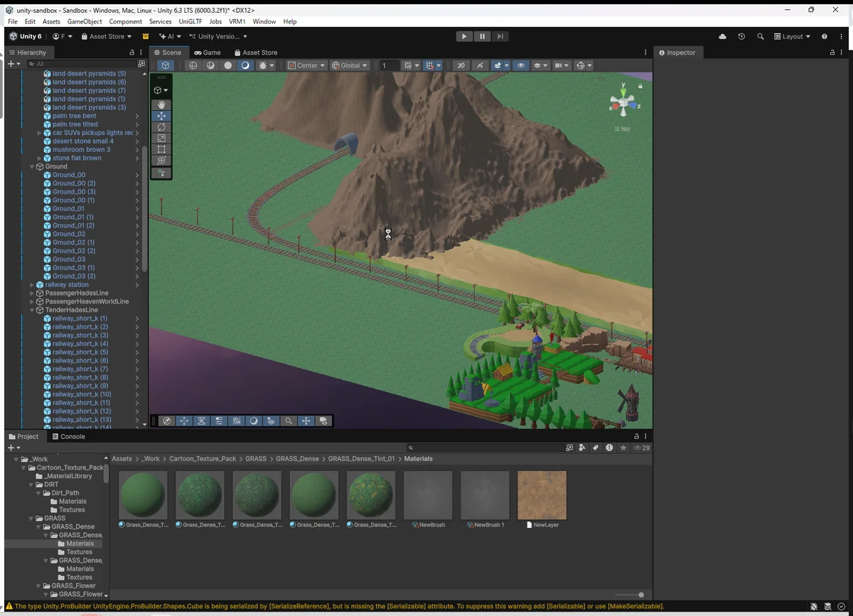Open the Center pivot mode dropdown
This screenshot has width=853, height=616.
[306, 65]
